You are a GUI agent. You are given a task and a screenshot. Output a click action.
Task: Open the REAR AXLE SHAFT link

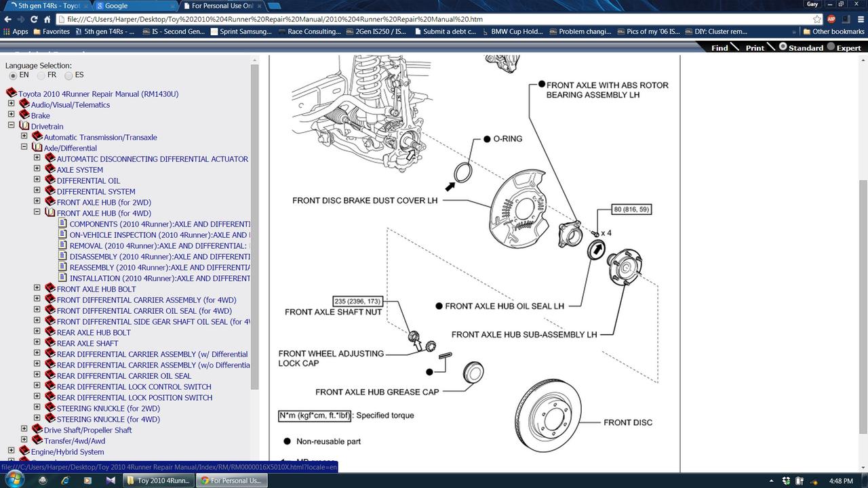[87, 343]
